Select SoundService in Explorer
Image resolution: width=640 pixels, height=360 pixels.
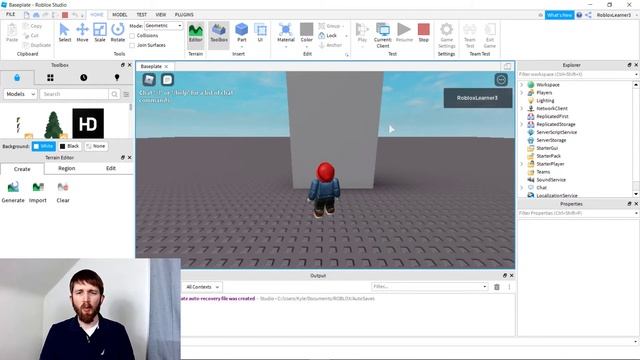551,180
